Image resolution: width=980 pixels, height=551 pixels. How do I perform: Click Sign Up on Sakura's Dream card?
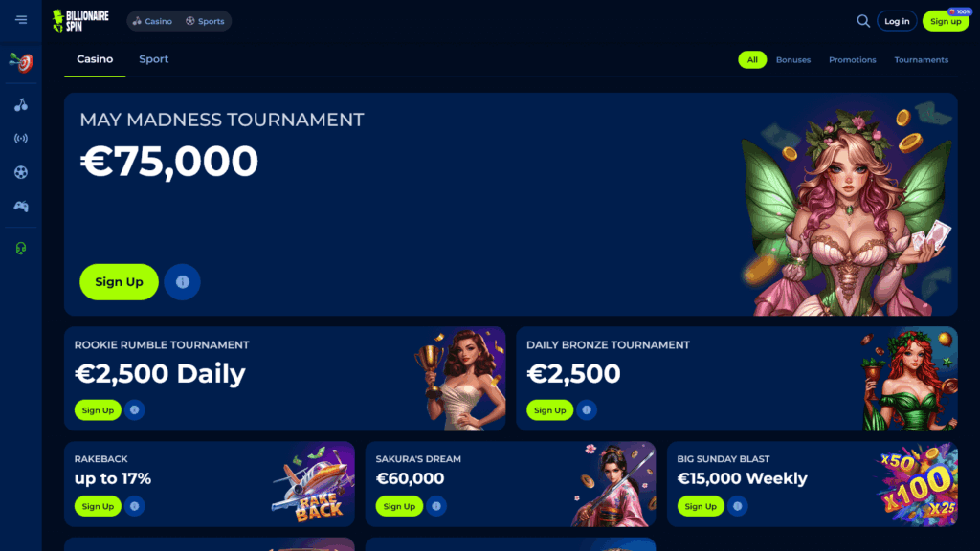(399, 506)
